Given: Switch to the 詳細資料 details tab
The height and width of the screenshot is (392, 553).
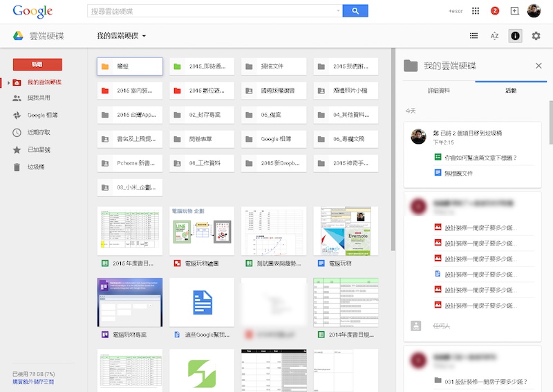Looking at the screenshot, I should (x=439, y=91).
